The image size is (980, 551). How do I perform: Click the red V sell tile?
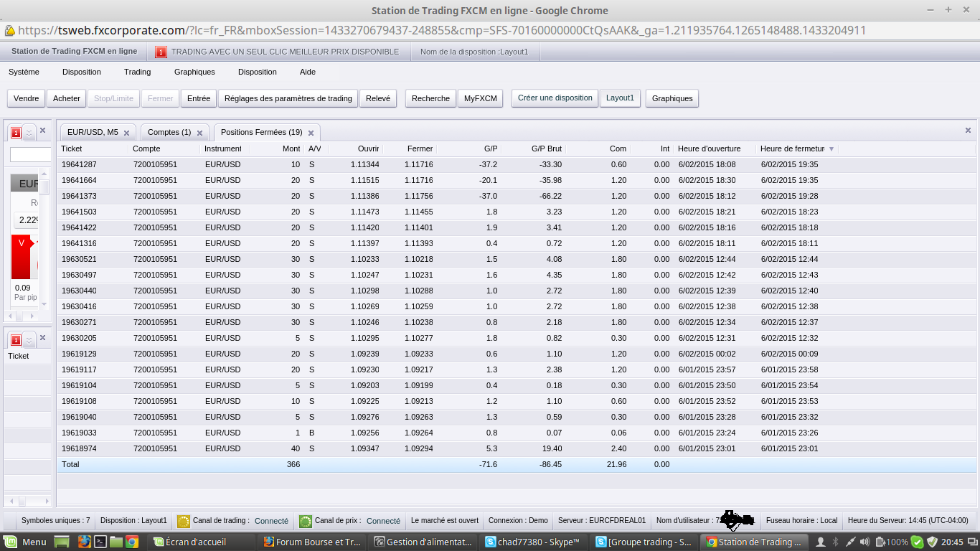click(22, 257)
